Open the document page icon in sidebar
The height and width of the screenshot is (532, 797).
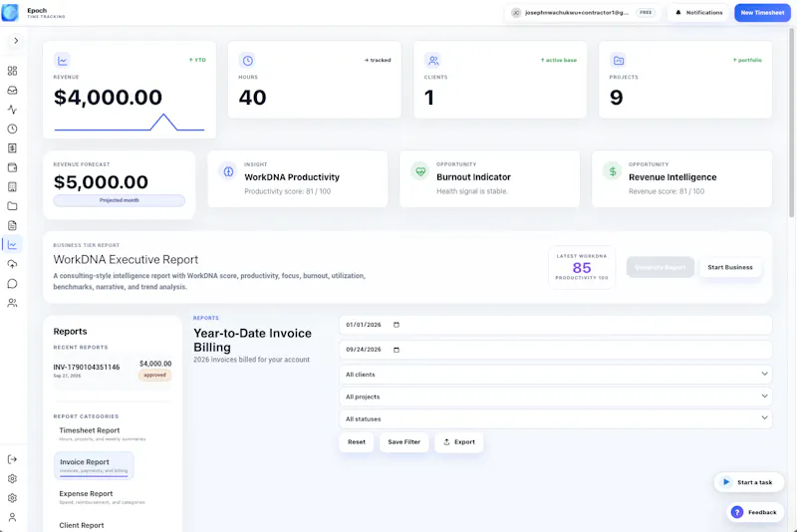pyautogui.click(x=12, y=225)
